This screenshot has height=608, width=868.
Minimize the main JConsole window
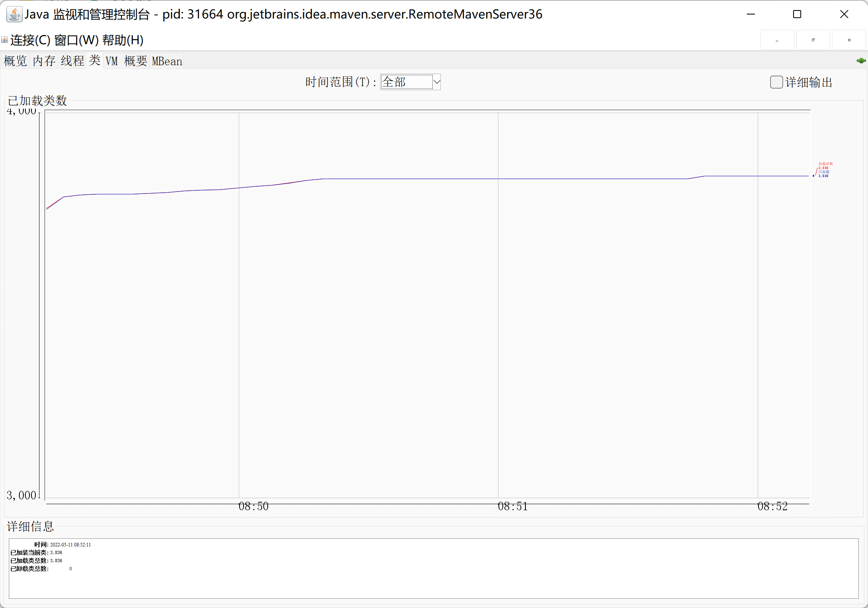click(751, 14)
